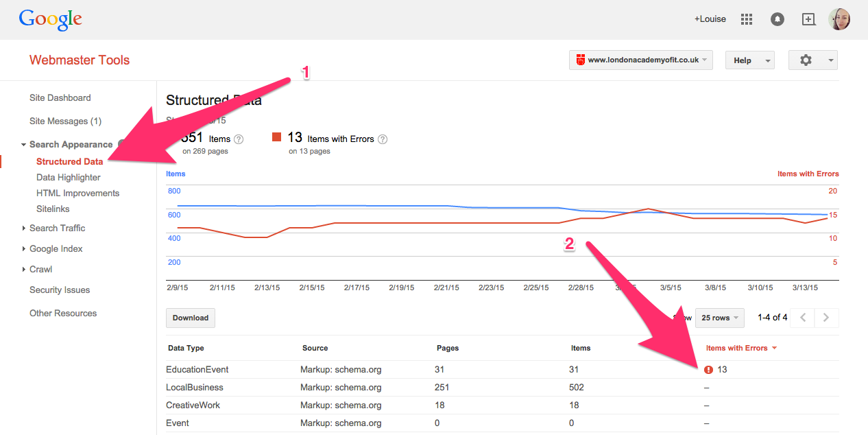Click the Google logo
Screen dimensions: 868x435
pyautogui.click(x=50, y=19)
